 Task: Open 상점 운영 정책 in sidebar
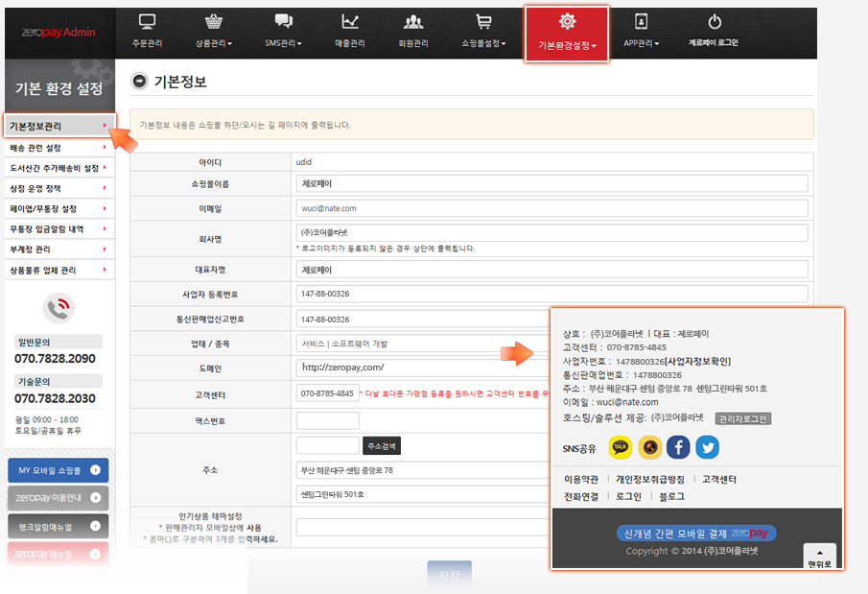[59, 188]
